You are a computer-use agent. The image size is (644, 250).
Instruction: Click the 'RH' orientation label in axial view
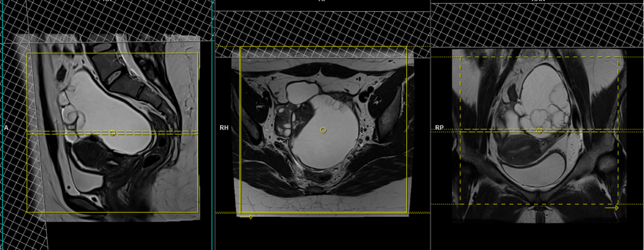pos(224,128)
